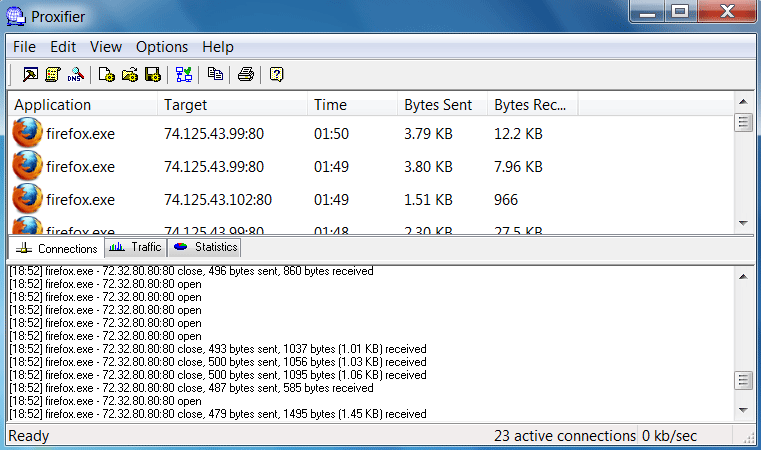
Task: Switch to the Traffic tab
Action: (x=135, y=247)
